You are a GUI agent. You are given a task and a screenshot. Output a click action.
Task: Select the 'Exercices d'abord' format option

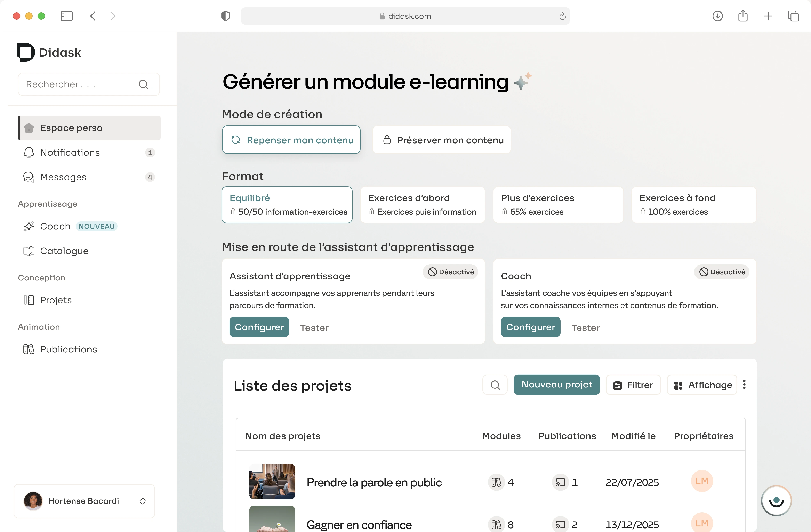(422, 204)
